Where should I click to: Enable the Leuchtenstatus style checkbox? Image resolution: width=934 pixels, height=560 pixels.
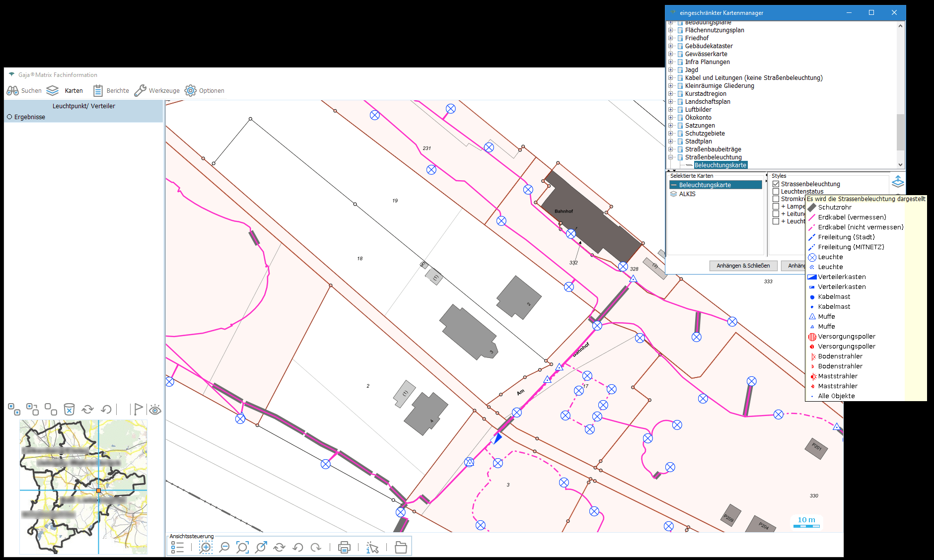776,192
